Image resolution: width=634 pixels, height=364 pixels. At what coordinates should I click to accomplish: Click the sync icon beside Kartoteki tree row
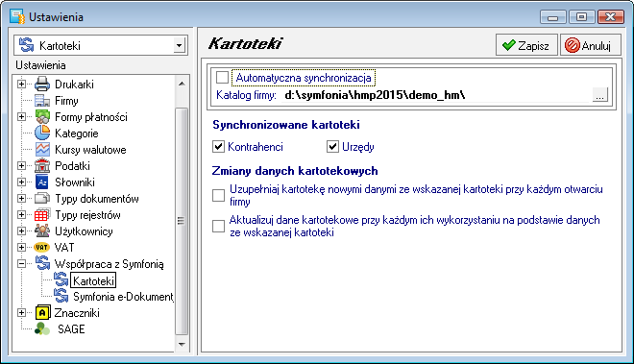(x=61, y=279)
